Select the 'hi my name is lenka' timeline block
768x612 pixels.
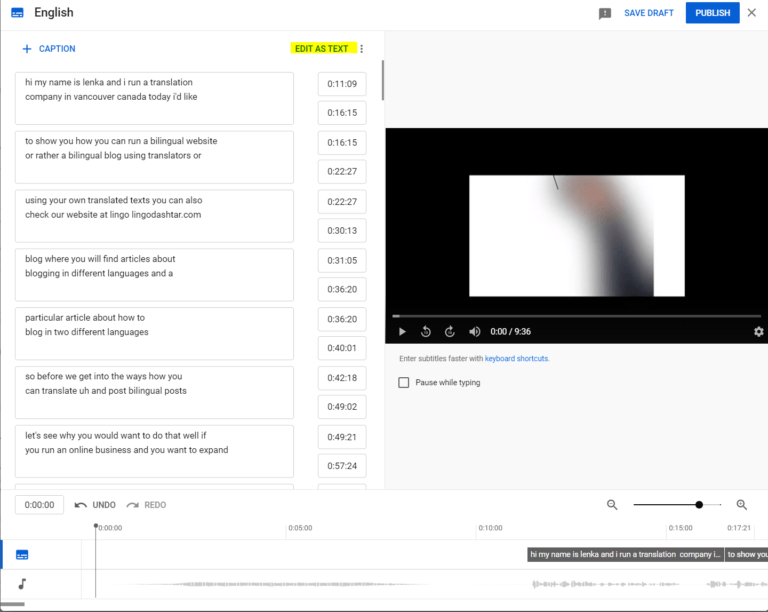point(625,555)
